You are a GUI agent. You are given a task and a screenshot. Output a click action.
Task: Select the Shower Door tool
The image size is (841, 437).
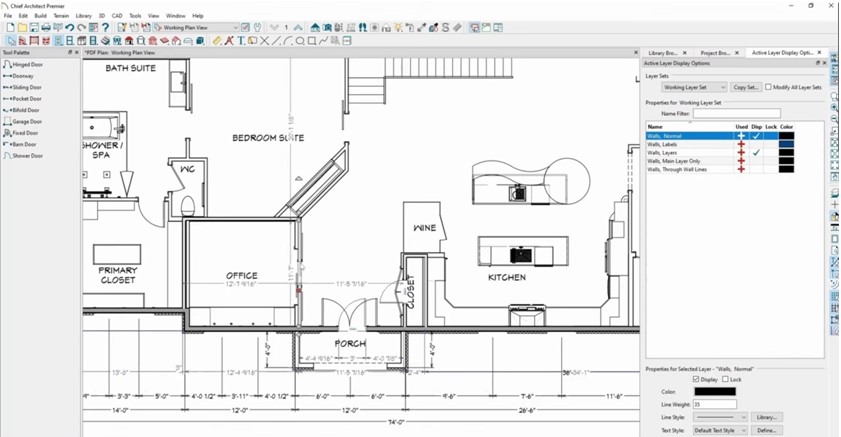click(x=23, y=156)
